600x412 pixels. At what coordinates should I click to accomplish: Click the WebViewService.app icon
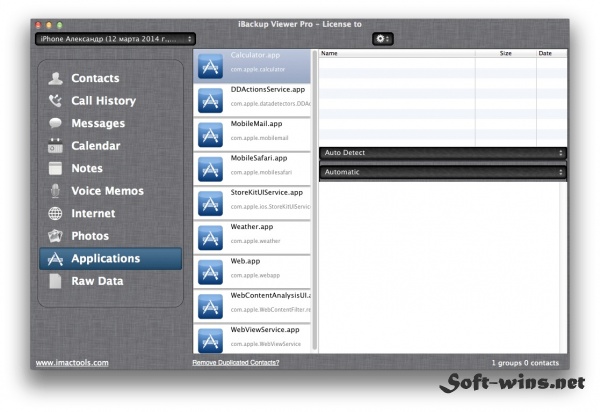point(210,341)
